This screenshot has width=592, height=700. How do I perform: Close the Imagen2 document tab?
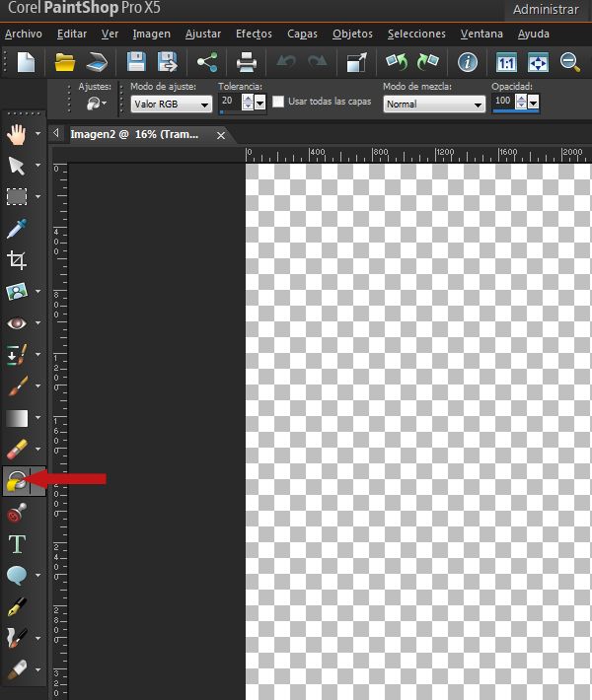point(221,135)
